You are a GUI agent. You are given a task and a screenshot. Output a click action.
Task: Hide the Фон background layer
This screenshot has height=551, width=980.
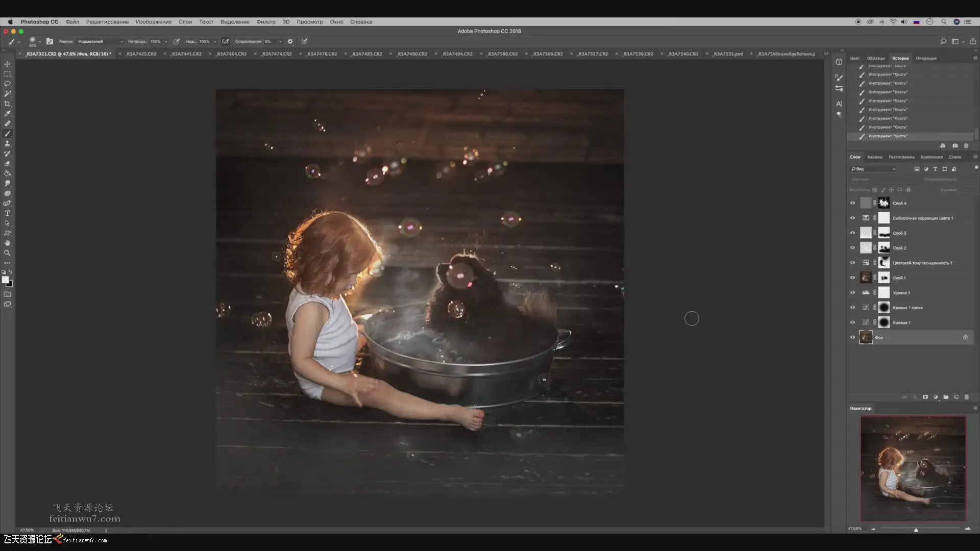pyautogui.click(x=852, y=337)
